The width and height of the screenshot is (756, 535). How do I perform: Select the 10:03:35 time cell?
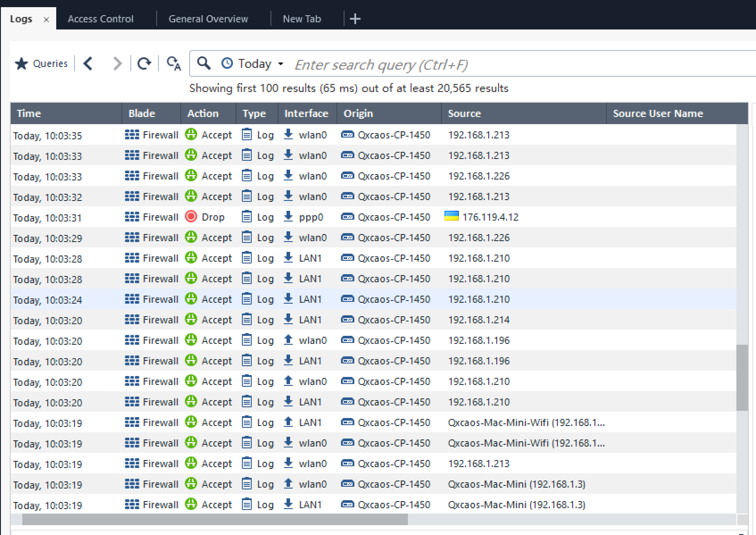66,135
